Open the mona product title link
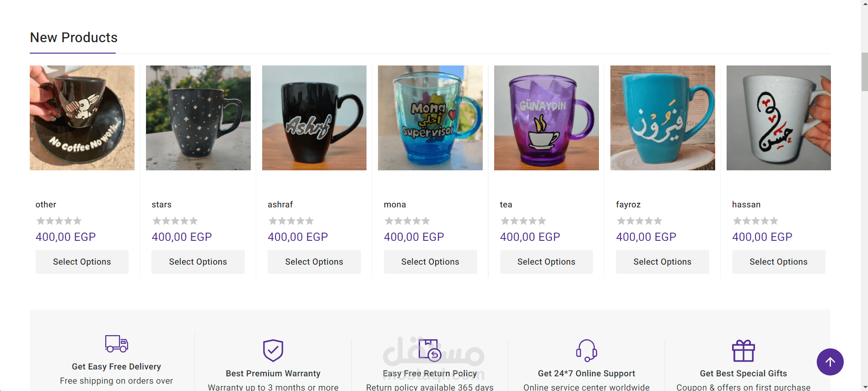The image size is (868, 391). 395,205
